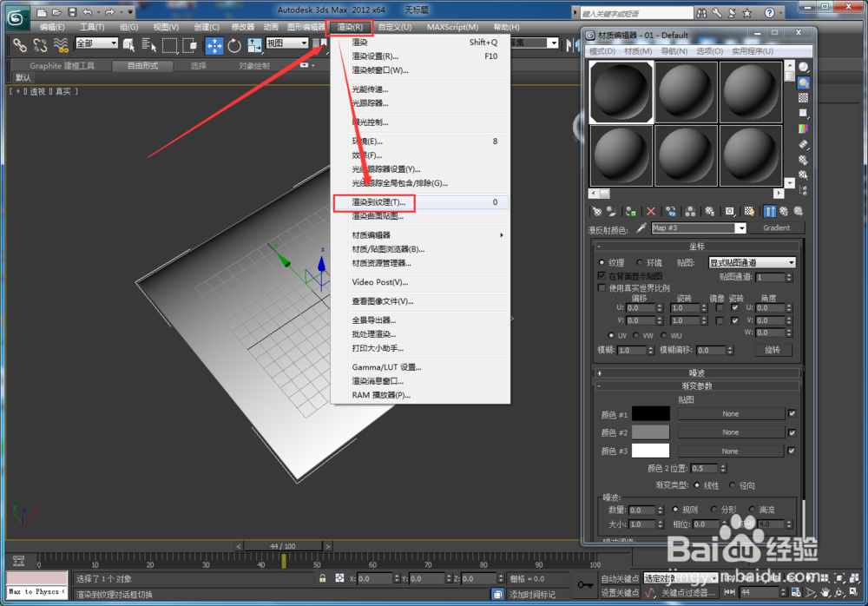The image size is (868, 606).
Task: Click the lock selection icon in status bar
Action: coord(323,578)
